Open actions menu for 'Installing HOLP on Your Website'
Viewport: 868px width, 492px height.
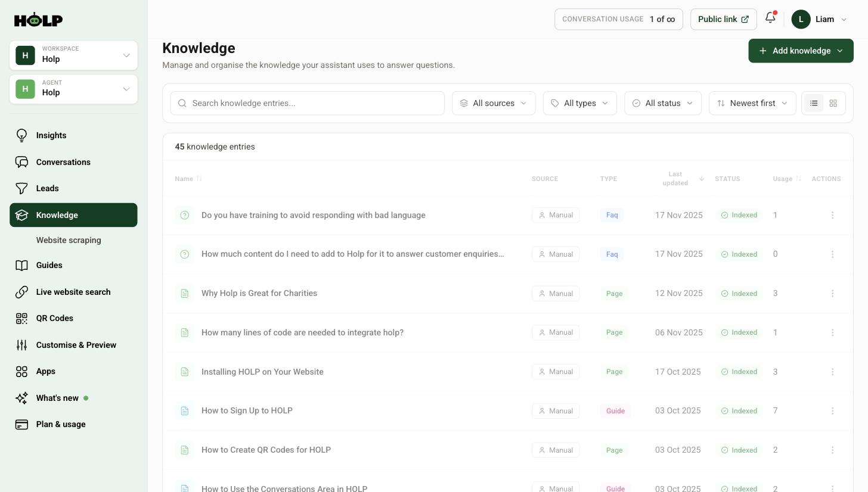(832, 372)
